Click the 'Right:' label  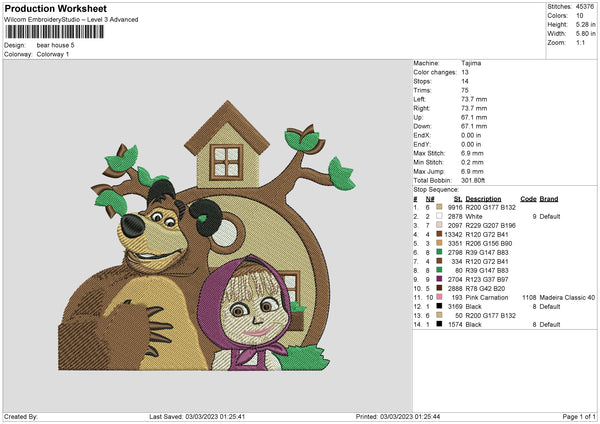tap(422, 108)
